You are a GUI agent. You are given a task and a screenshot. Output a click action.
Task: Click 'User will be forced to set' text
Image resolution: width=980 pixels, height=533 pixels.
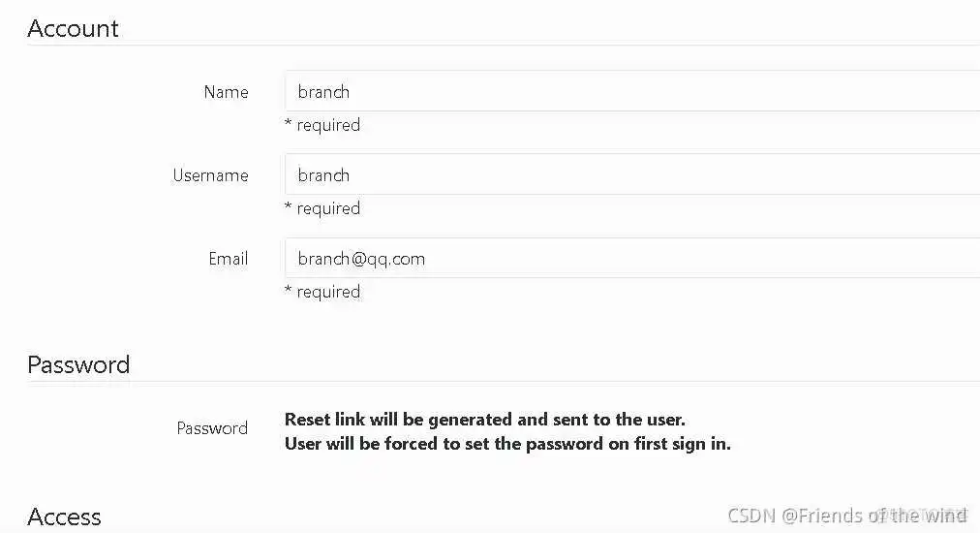coord(507,444)
